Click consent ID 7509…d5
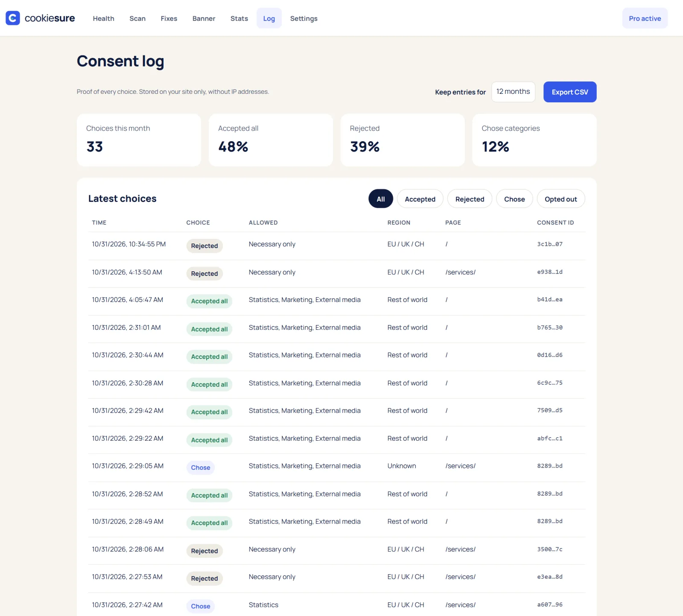The image size is (683, 616). coord(550,410)
